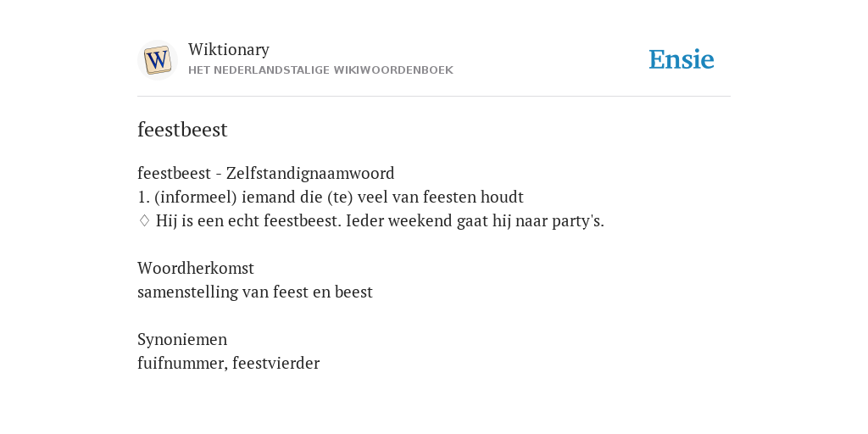Click the feestbeest heading

point(182,130)
